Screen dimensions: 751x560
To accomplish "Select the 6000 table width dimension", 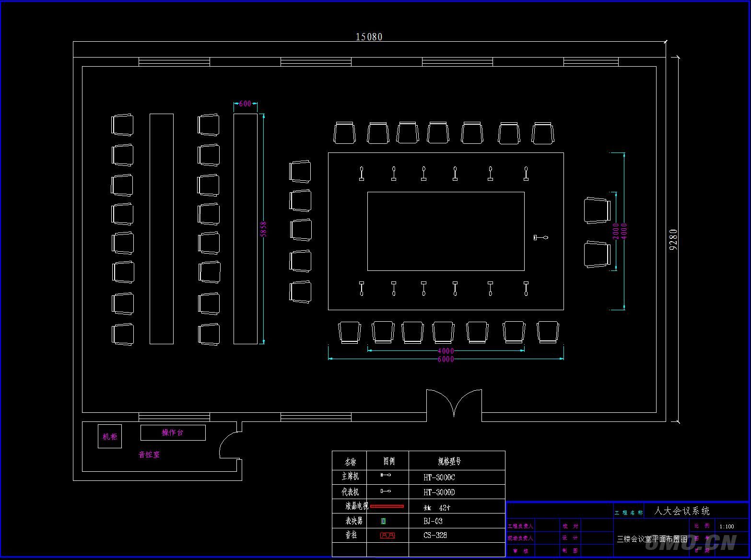I will click(446, 359).
